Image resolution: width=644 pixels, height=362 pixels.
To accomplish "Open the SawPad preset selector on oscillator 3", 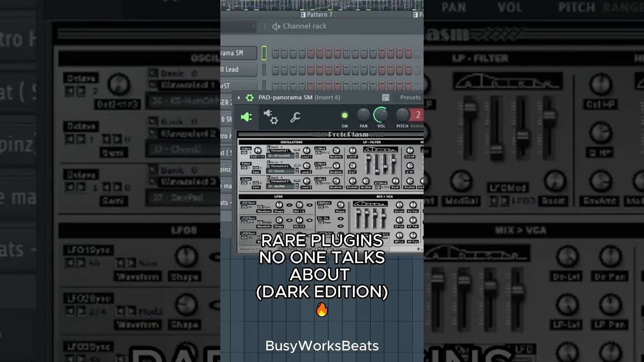I will click(x=280, y=187).
